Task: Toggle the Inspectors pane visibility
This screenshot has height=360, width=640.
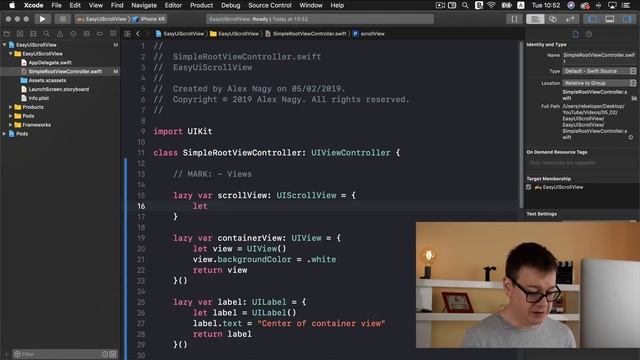Action: (x=627, y=19)
